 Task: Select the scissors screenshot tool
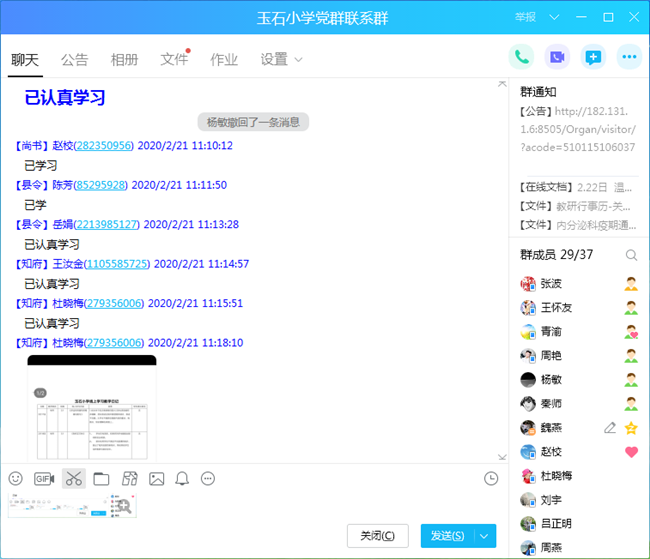point(73,479)
